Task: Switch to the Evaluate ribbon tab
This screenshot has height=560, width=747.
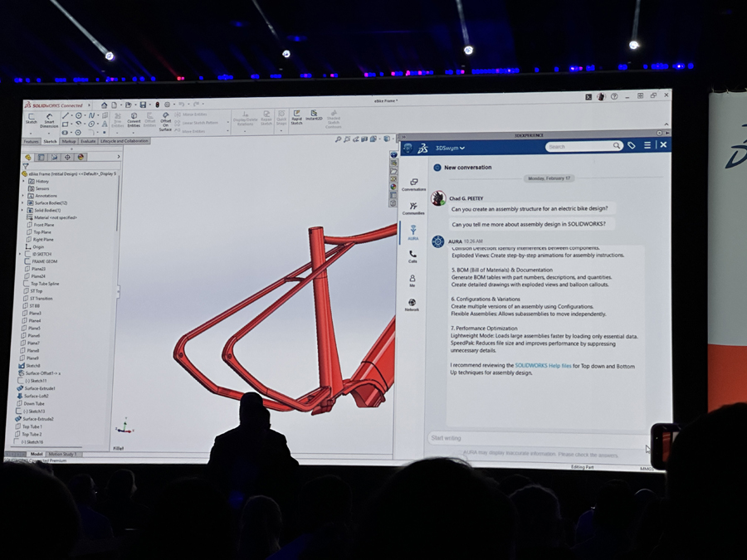Action: [x=88, y=142]
